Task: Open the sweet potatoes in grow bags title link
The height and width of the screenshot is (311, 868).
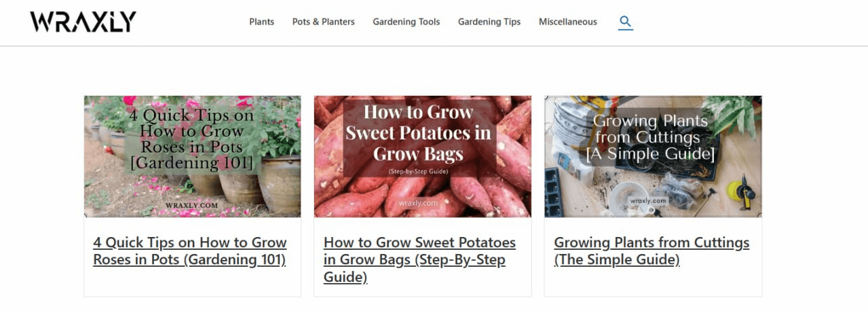Action: [419, 260]
